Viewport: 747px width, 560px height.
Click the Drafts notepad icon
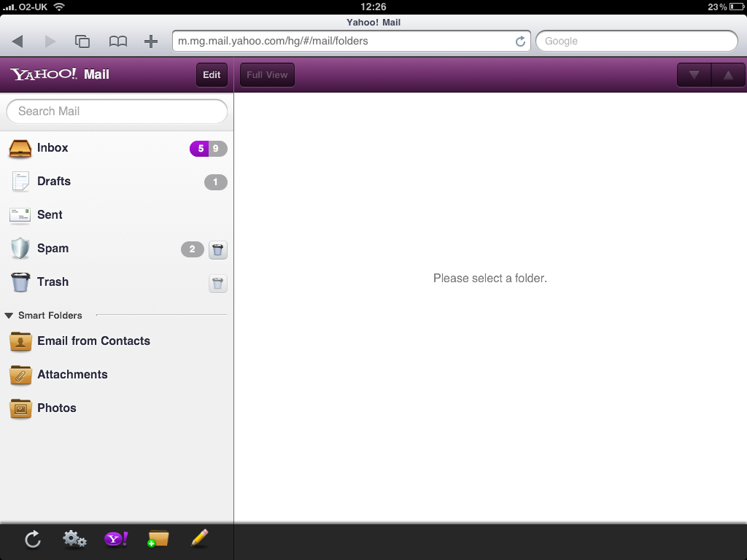tap(20, 182)
